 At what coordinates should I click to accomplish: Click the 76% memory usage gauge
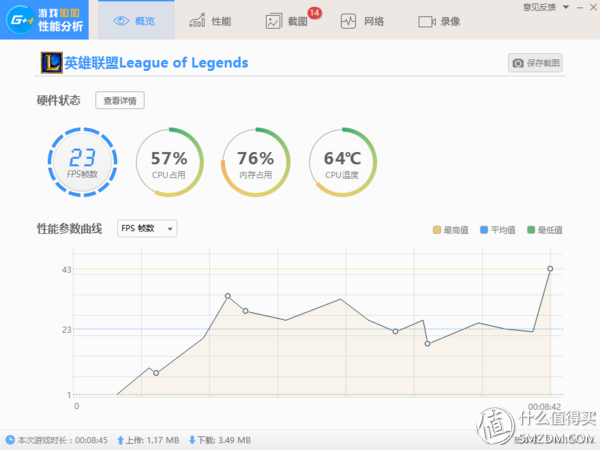(x=255, y=162)
